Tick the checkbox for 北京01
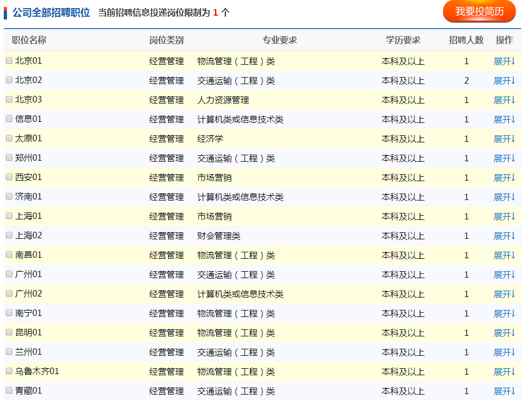The height and width of the screenshot is (407, 532). 9,61
